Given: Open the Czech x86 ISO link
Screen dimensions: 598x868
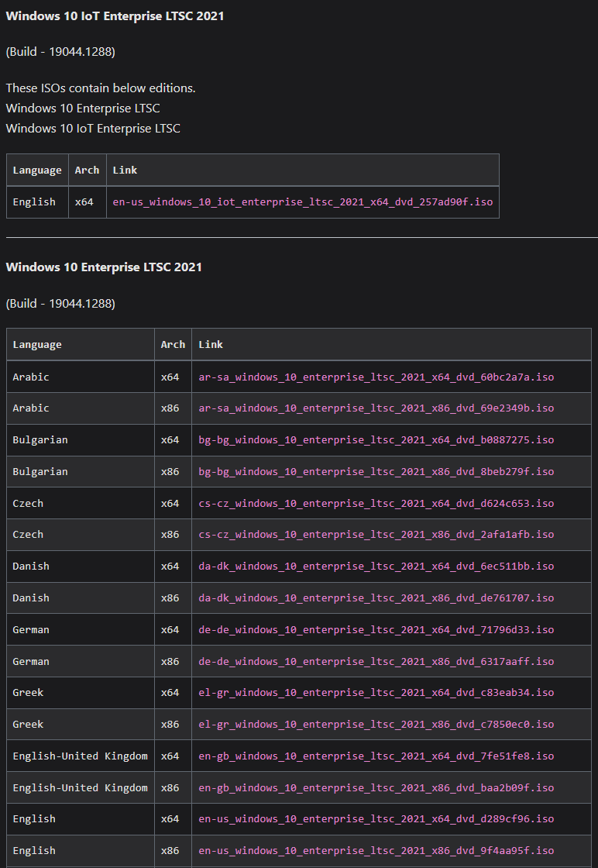Looking at the screenshot, I should click(376, 535).
